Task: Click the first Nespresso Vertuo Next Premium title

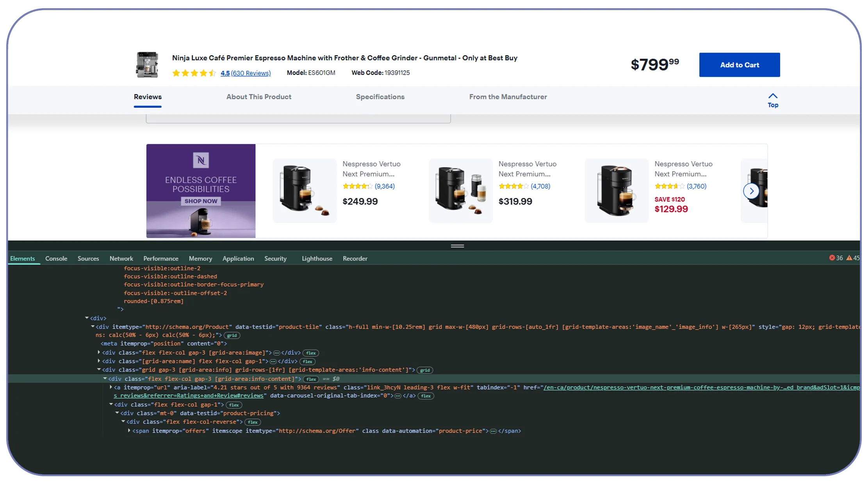Action: 371,169
